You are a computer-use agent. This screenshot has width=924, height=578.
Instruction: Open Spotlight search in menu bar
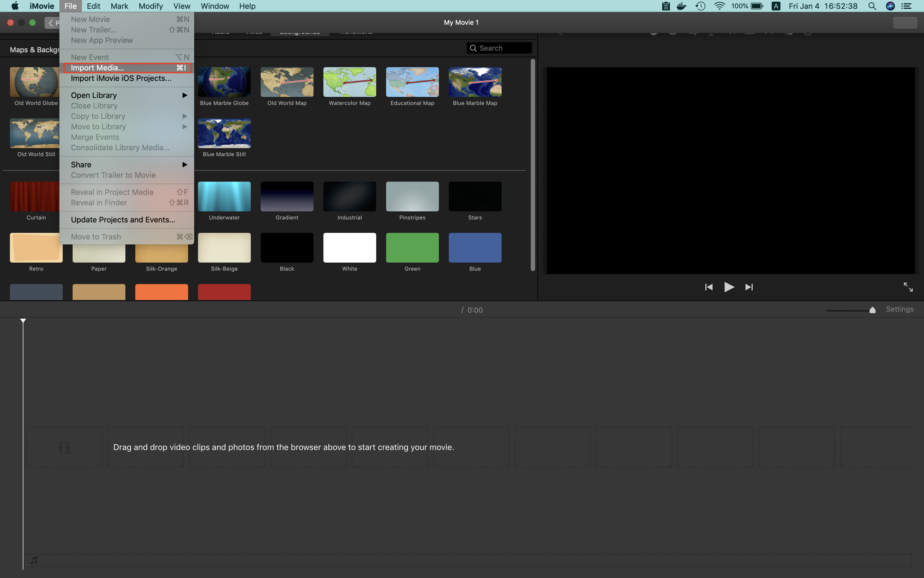click(x=872, y=6)
